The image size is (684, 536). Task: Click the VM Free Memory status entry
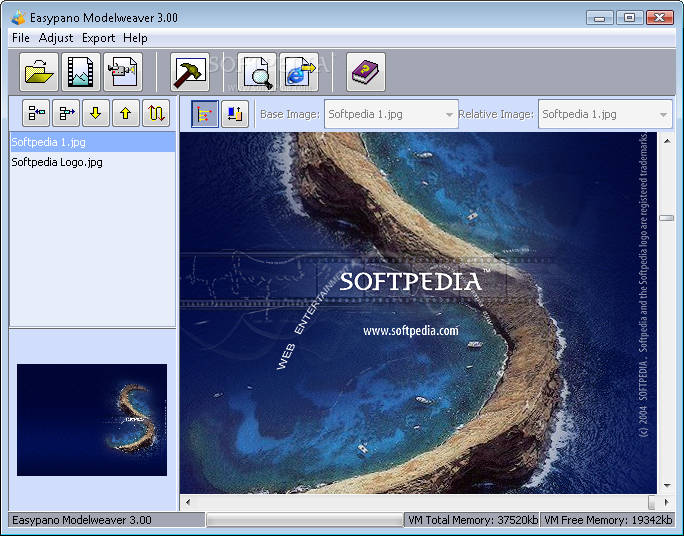tap(608, 520)
